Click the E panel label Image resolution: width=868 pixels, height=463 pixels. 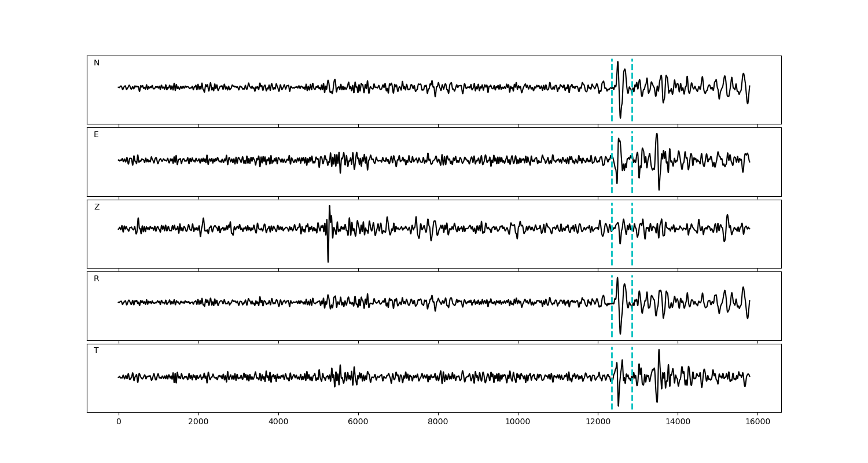(96, 135)
